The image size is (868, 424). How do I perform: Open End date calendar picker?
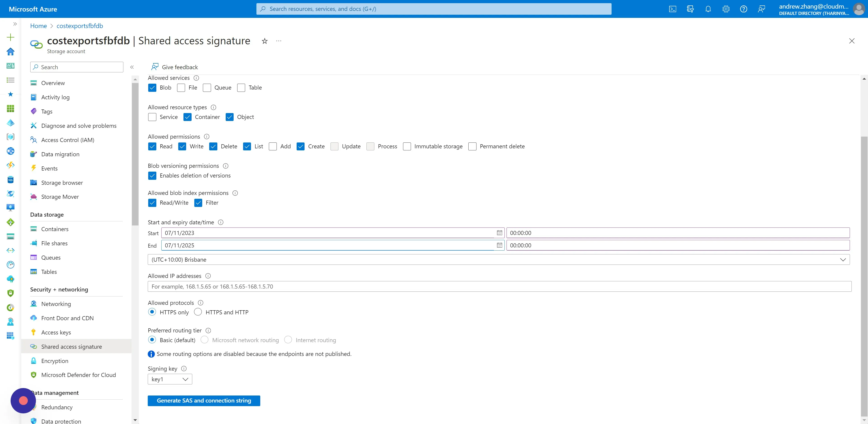click(499, 245)
